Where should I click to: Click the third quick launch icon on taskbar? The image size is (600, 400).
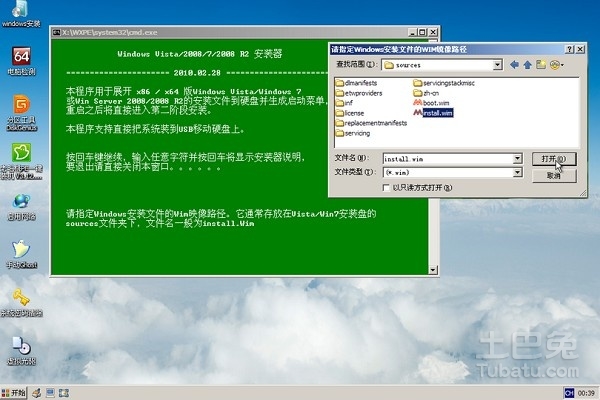(x=64, y=393)
